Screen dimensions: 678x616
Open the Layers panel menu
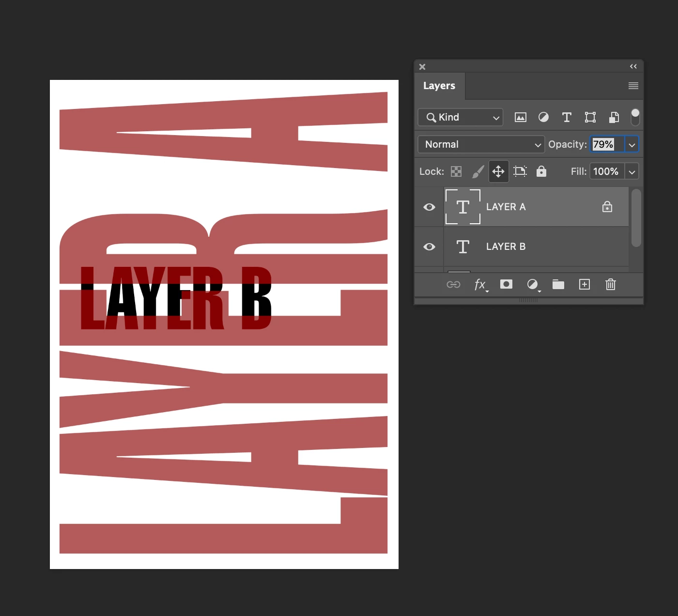633,86
